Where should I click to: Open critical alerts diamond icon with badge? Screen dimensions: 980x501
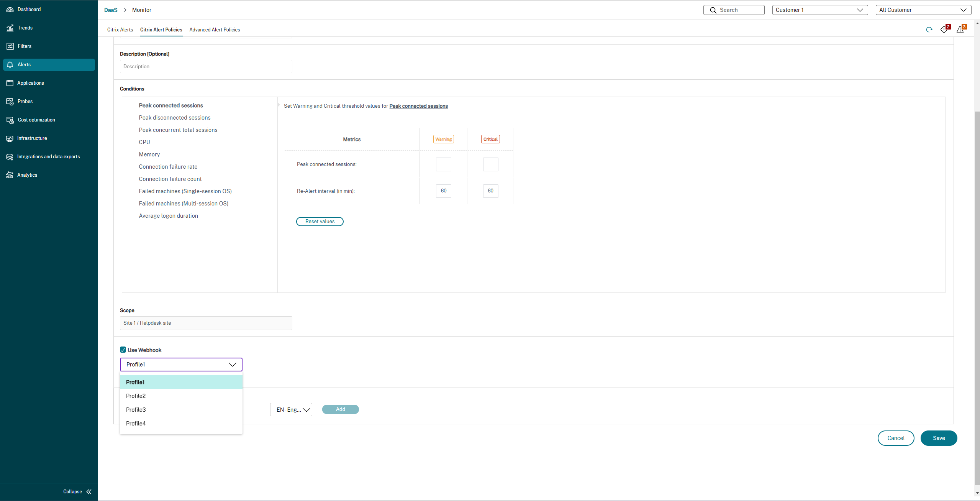(x=945, y=29)
